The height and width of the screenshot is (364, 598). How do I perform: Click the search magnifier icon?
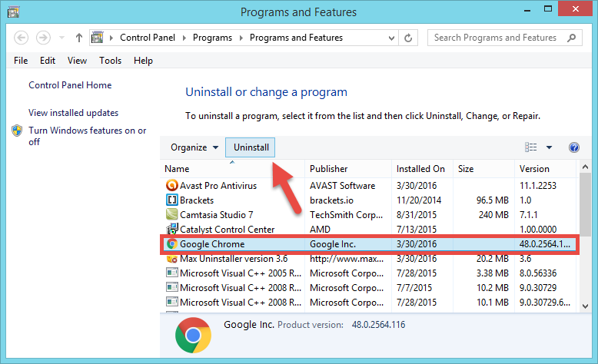coord(571,38)
